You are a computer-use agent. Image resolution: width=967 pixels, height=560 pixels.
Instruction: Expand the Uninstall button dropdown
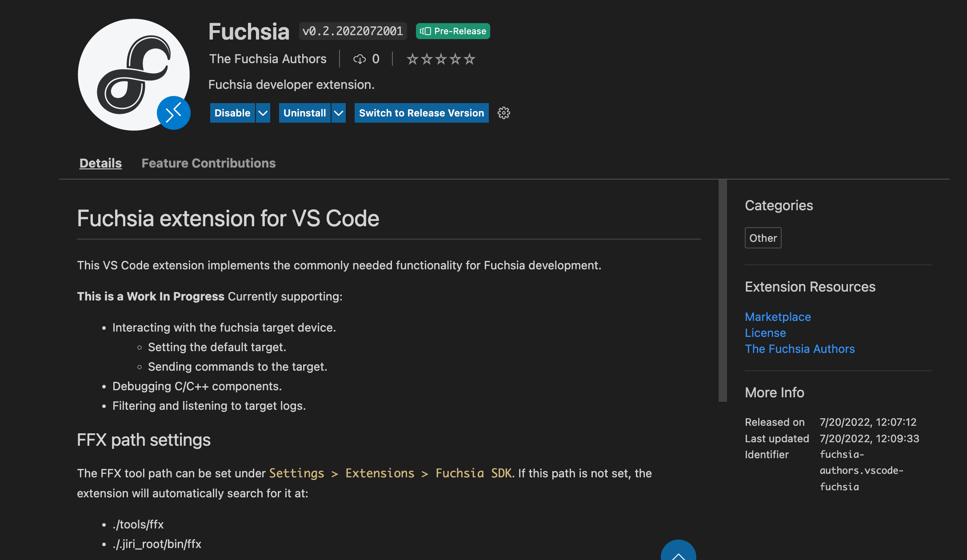click(338, 113)
